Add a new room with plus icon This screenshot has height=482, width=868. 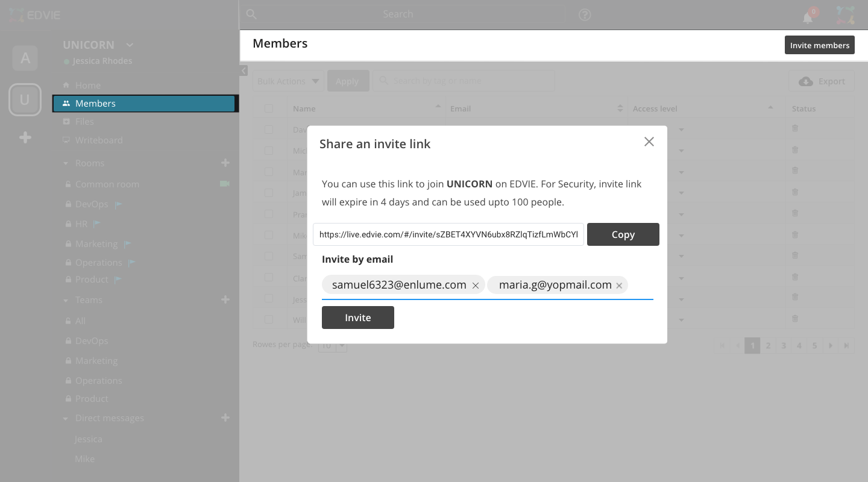225,163
